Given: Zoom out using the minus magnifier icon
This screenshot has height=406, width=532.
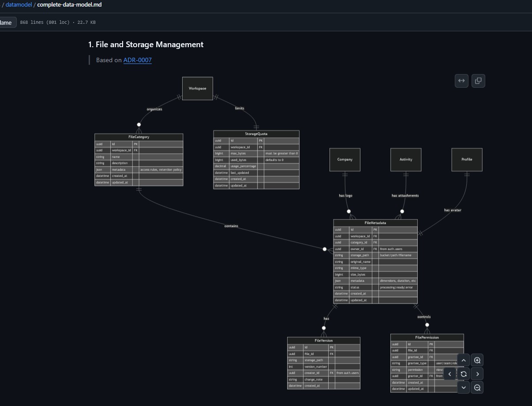Looking at the screenshot, I should (477, 387).
